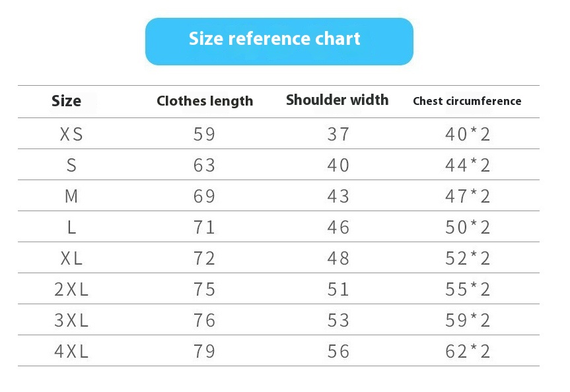The height and width of the screenshot is (392, 570).
Task: Click shoulder width value 51
Action: [x=338, y=290]
